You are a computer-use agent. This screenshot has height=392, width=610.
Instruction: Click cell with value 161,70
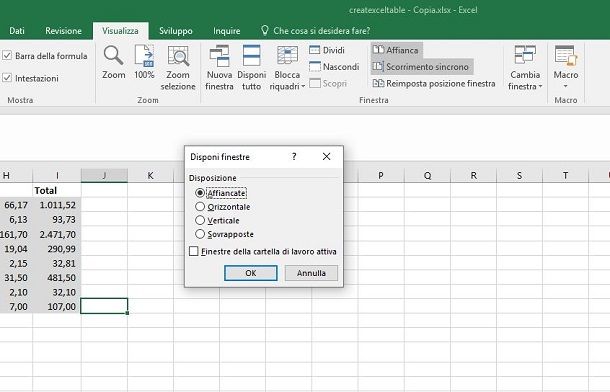click(x=16, y=234)
